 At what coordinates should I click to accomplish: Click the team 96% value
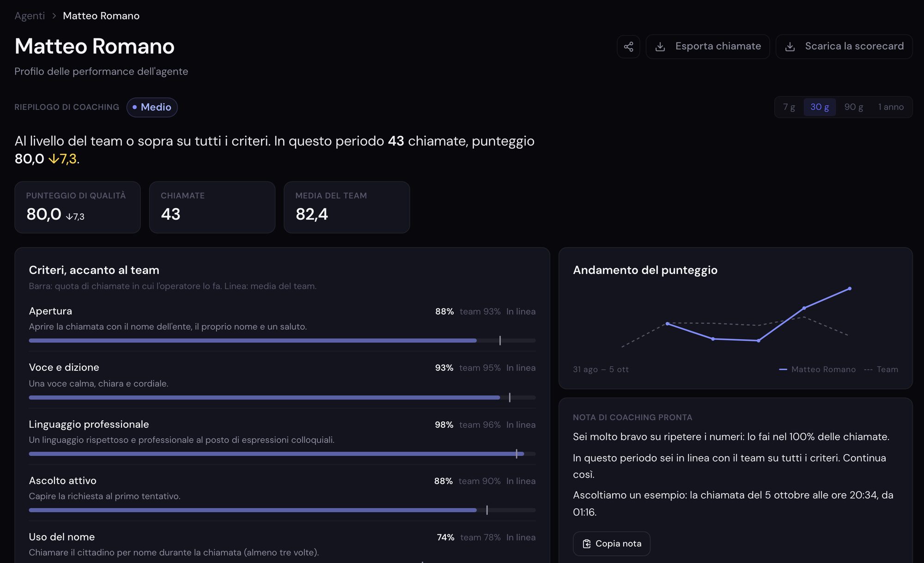pyautogui.click(x=480, y=425)
